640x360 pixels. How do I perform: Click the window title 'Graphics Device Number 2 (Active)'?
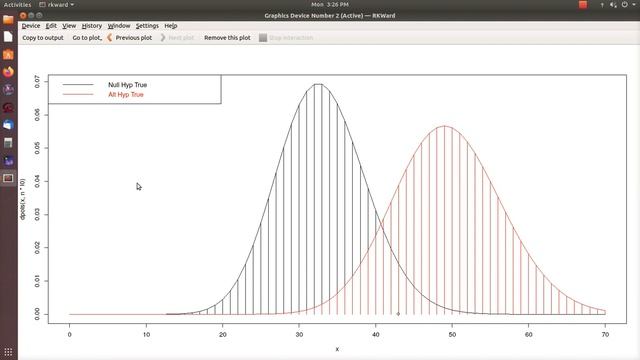(313, 16)
